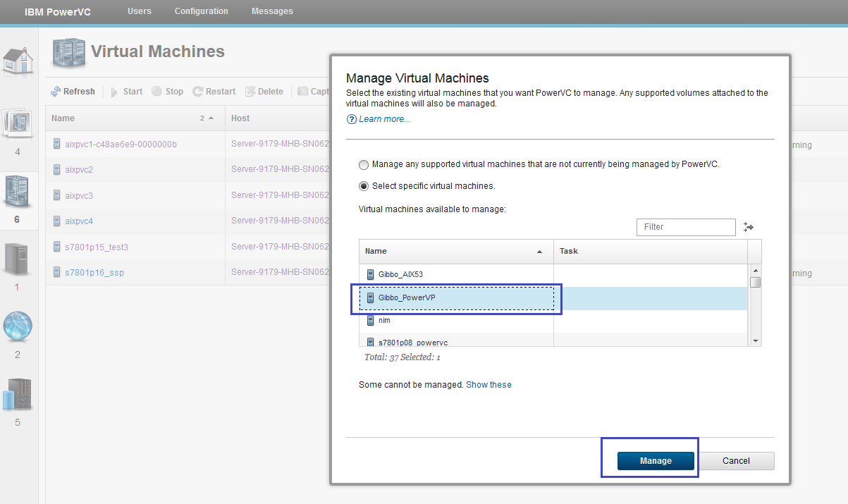This screenshot has height=504, width=848.
Task: Open the Storage sidebar icon showing 5
Action: (18, 395)
